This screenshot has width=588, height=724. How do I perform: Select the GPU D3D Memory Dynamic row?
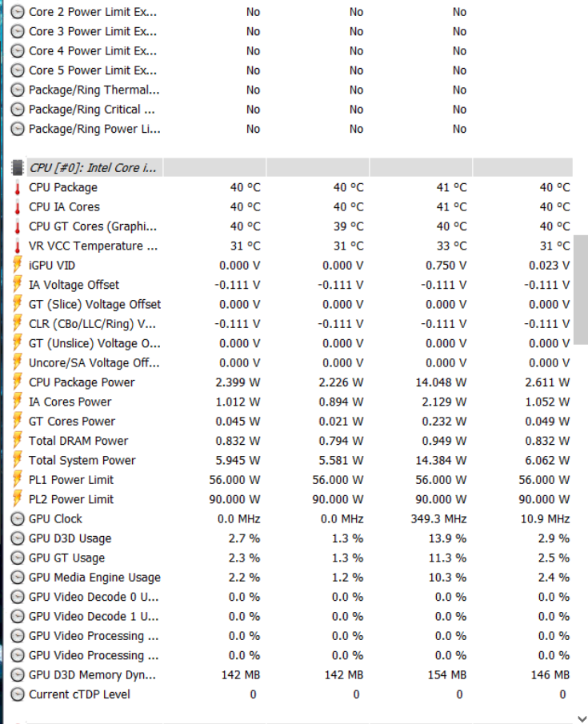[x=92, y=675]
